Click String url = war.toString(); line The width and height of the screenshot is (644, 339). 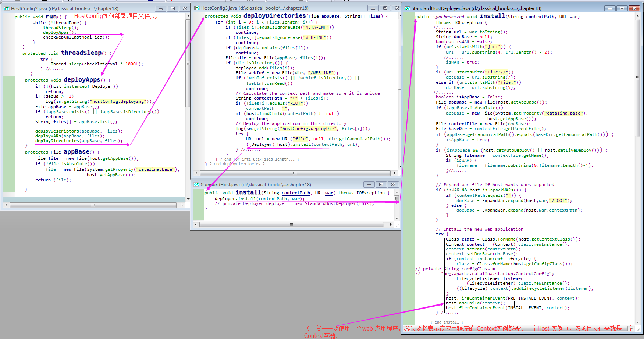472,32
